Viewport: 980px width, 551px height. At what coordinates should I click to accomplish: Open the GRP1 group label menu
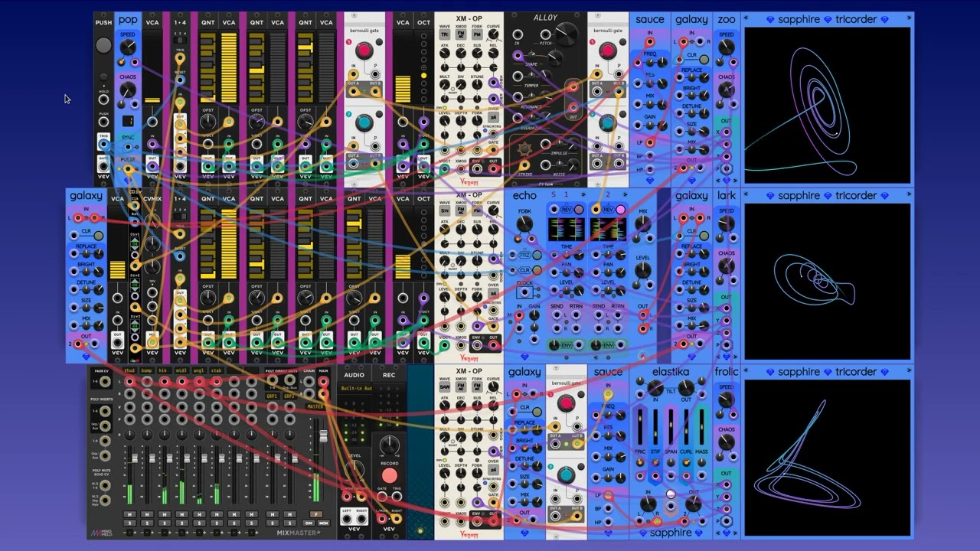coord(272,396)
